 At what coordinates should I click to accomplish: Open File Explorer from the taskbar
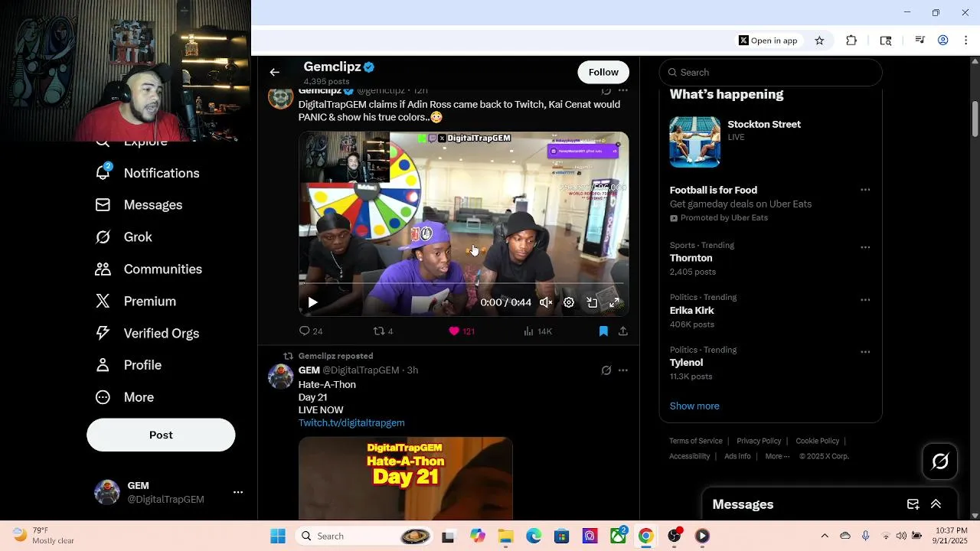coord(505,536)
